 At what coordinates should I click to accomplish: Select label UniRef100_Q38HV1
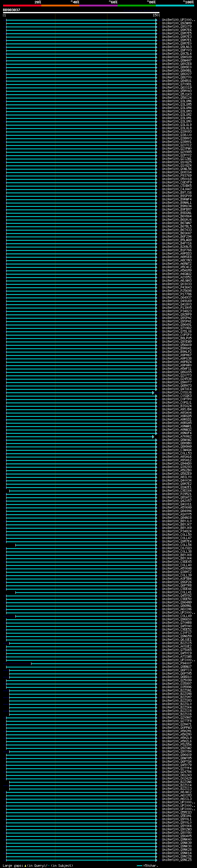pyautogui.click(x=177, y=142)
